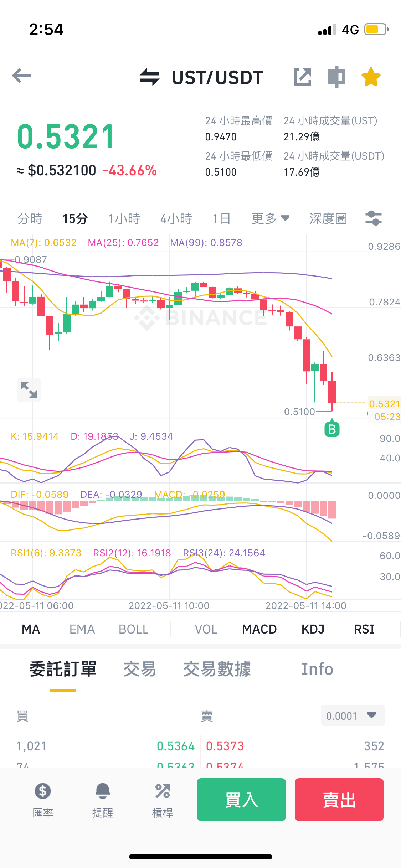The image size is (401, 868).
Task: Tap the ask price 0.5373
Action: coord(225,746)
